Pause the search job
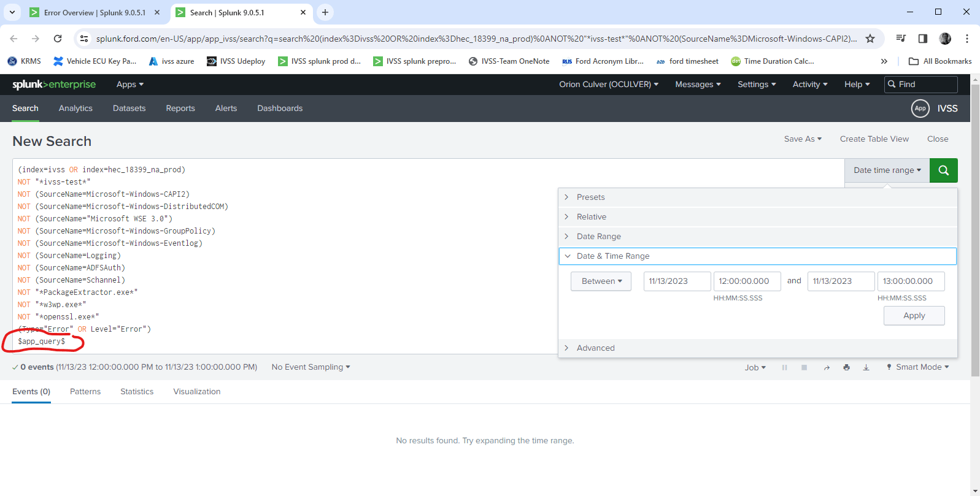 coord(784,367)
